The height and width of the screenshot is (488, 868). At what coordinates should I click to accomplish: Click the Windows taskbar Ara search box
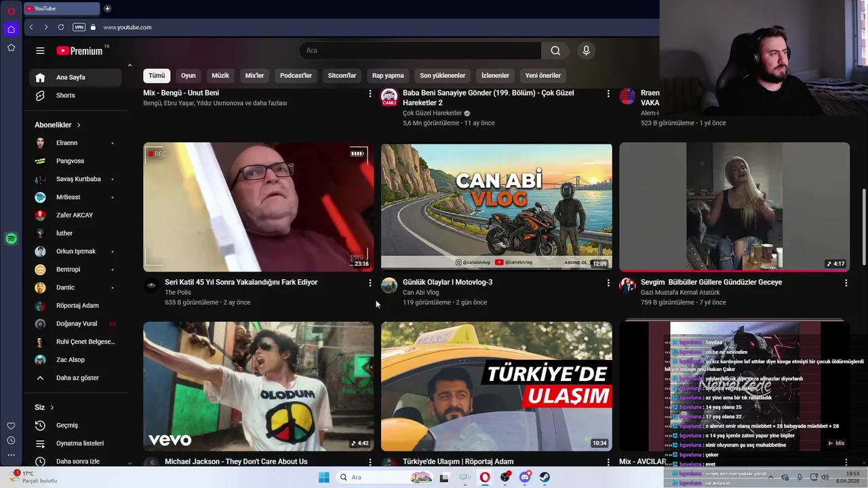384,477
